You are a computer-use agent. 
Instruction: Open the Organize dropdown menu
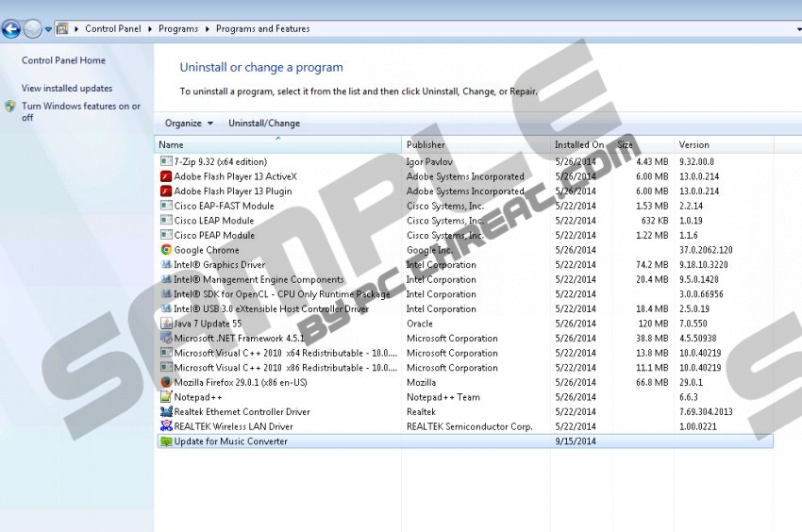coord(189,124)
